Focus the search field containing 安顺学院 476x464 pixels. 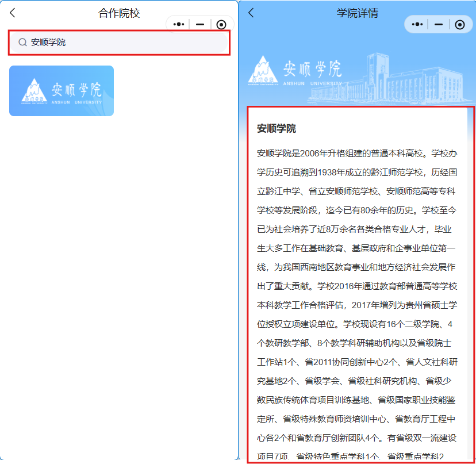[x=126, y=43]
